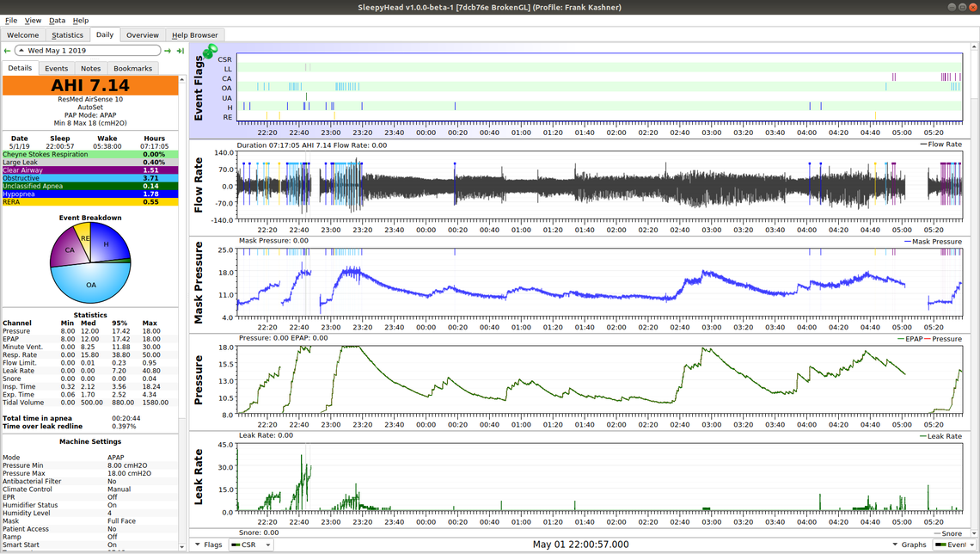Switch to the Statistics tab

(67, 35)
